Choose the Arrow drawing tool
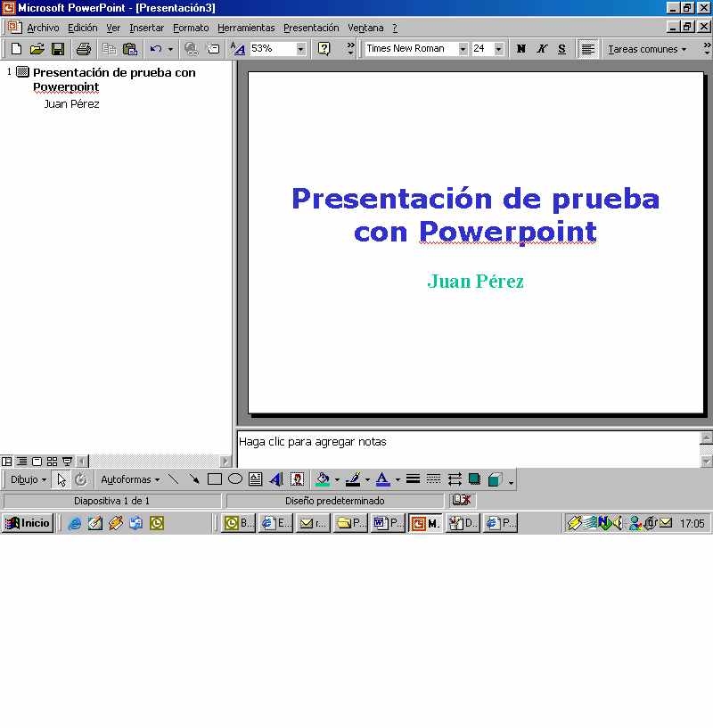Image resolution: width=713 pixels, height=728 pixels. 193,479
